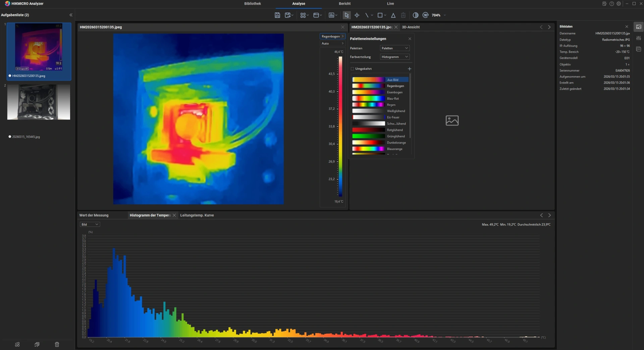Switch to the 3D-Ansicht tab

click(411, 27)
